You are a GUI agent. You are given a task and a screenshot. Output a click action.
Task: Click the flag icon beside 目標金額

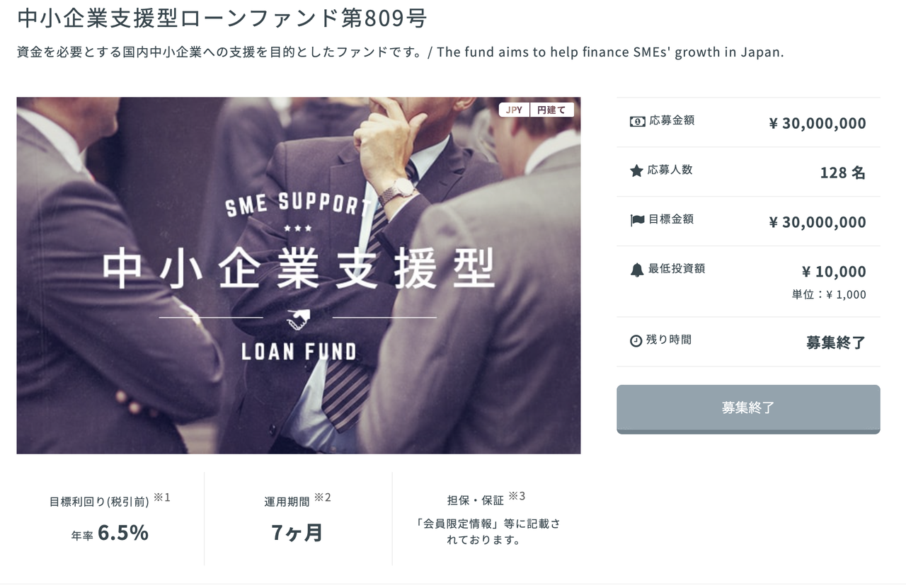637,220
